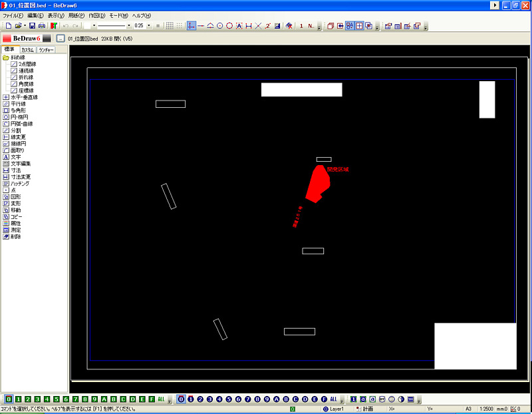
Task: Open the ファイル(F) menu
Action: point(13,15)
